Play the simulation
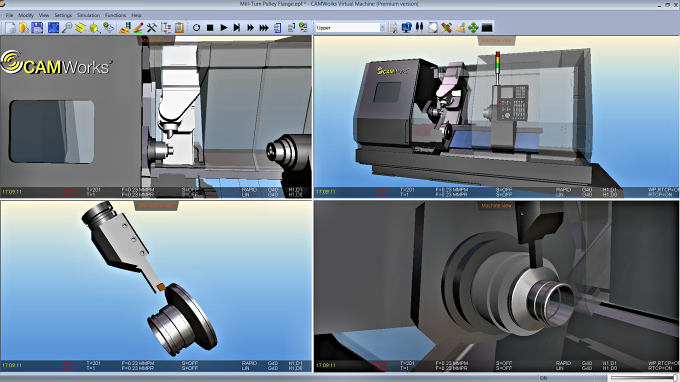The image size is (680, 382). coord(224,28)
